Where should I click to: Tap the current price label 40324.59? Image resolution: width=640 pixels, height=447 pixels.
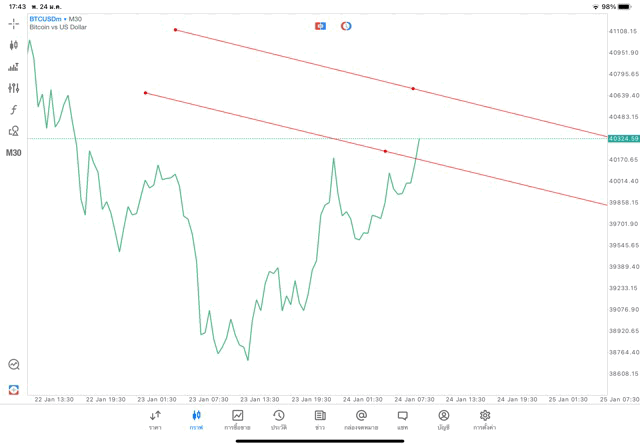pos(622,138)
